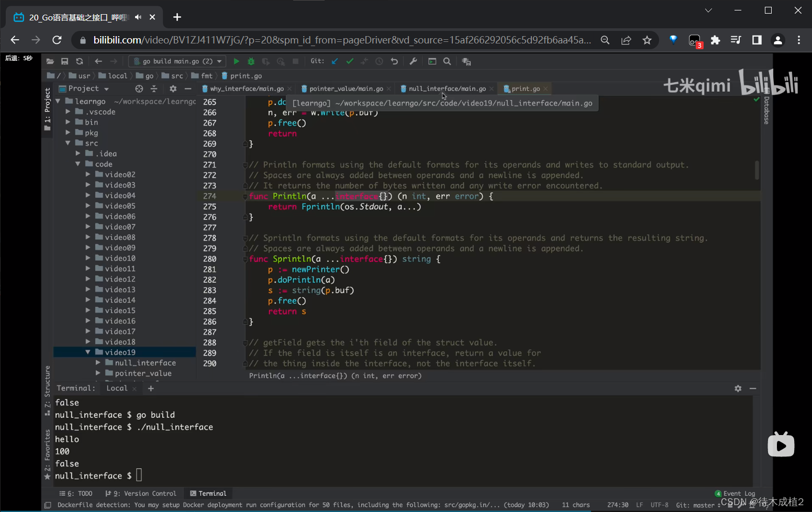812x512 pixels.
Task: Collapse the src folder
Action: point(68,143)
